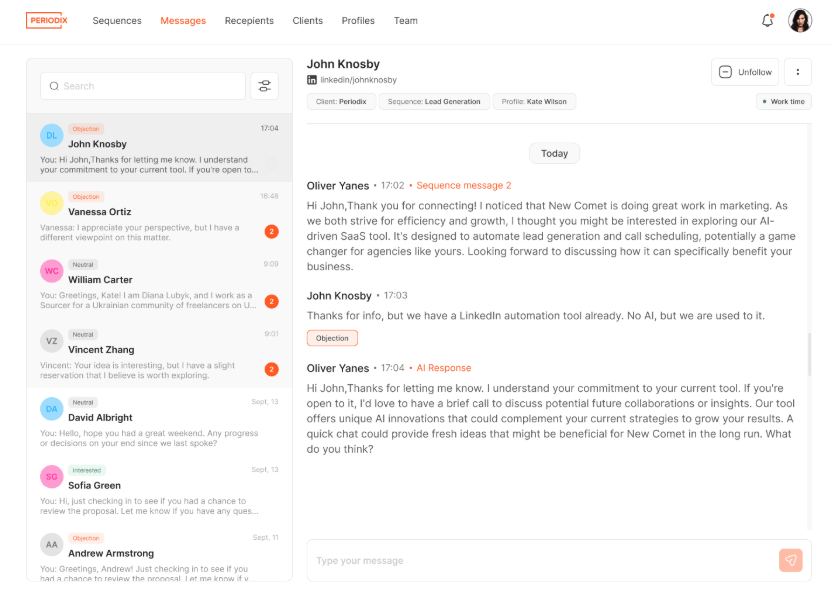Click David Albright's message preview text
Screen dimensions: 832x591
149,438
